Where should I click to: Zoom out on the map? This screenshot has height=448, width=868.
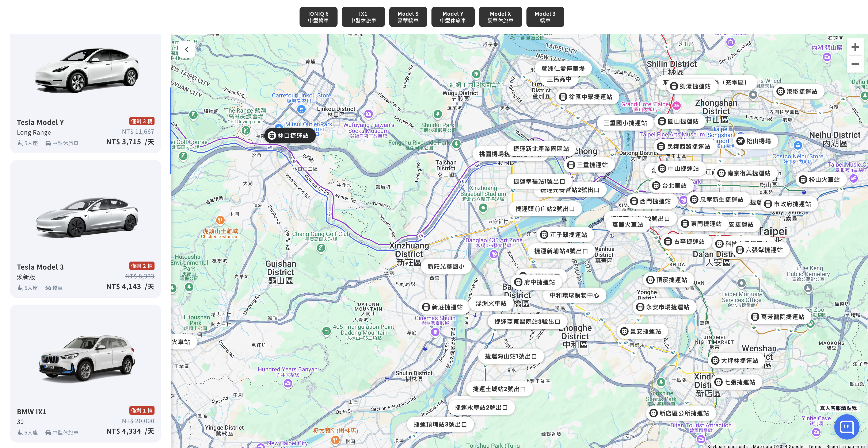click(855, 64)
